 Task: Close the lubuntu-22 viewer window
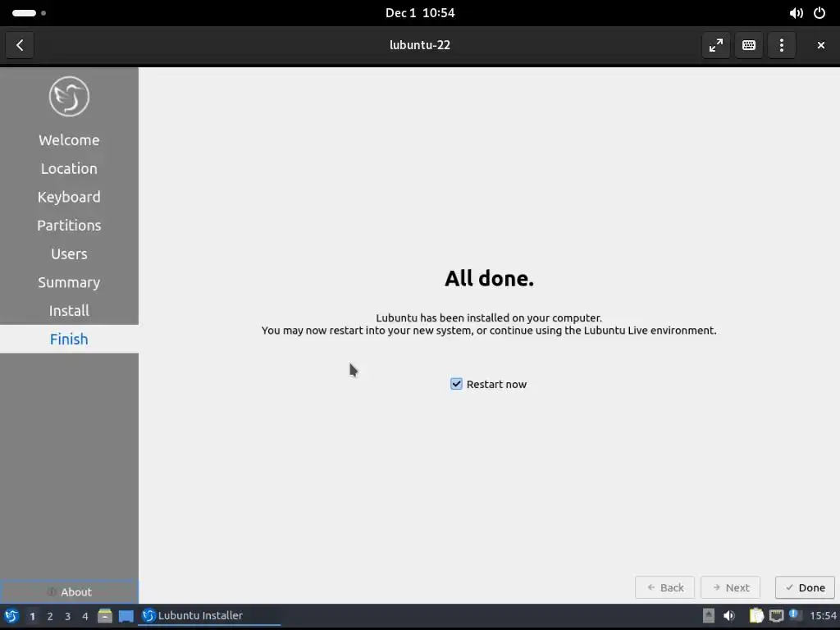[x=820, y=45]
